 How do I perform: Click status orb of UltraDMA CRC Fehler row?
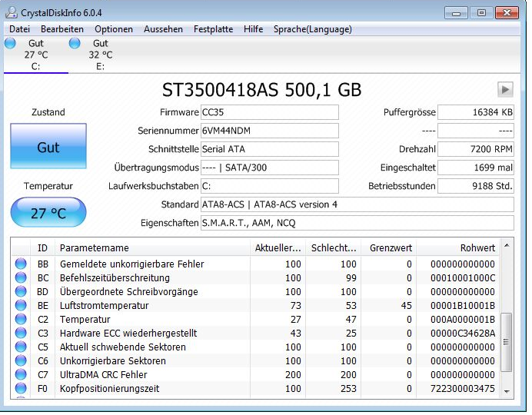pyautogui.click(x=21, y=375)
